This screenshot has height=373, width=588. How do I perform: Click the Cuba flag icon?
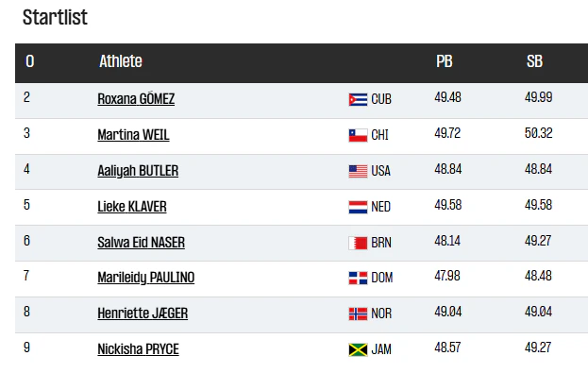[358, 99]
